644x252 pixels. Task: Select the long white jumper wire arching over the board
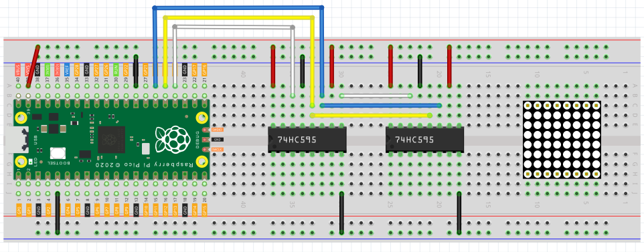(233, 27)
